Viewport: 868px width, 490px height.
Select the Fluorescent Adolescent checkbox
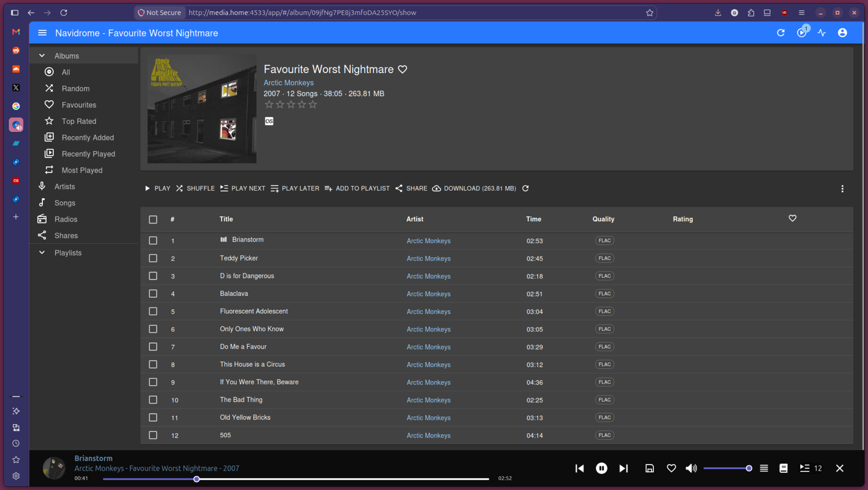click(153, 311)
